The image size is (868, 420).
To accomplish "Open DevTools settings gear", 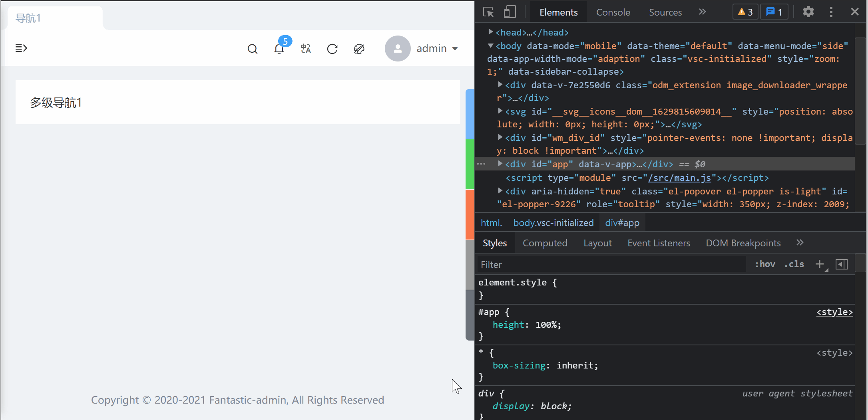I will click(808, 12).
